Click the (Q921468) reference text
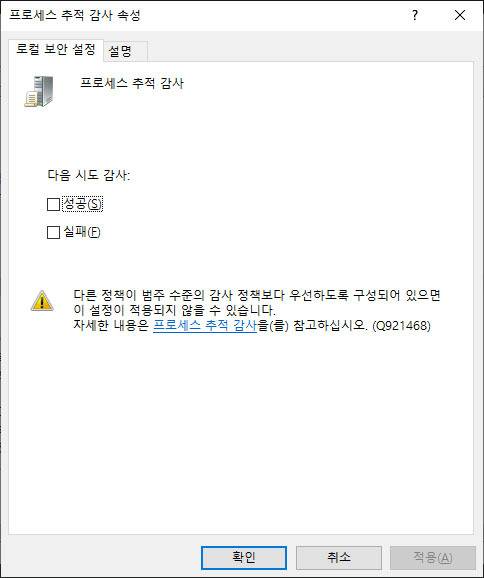The height and width of the screenshot is (578, 484). point(401,325)
